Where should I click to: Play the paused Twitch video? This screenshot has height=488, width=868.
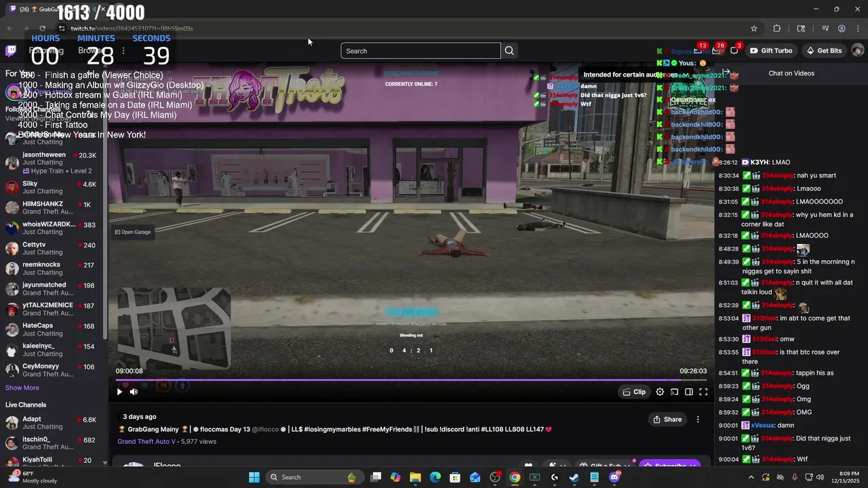(x=119, y=392)
